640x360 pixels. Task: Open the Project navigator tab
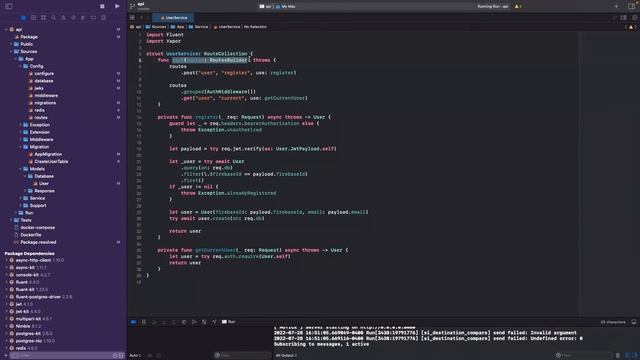(24, 18)
